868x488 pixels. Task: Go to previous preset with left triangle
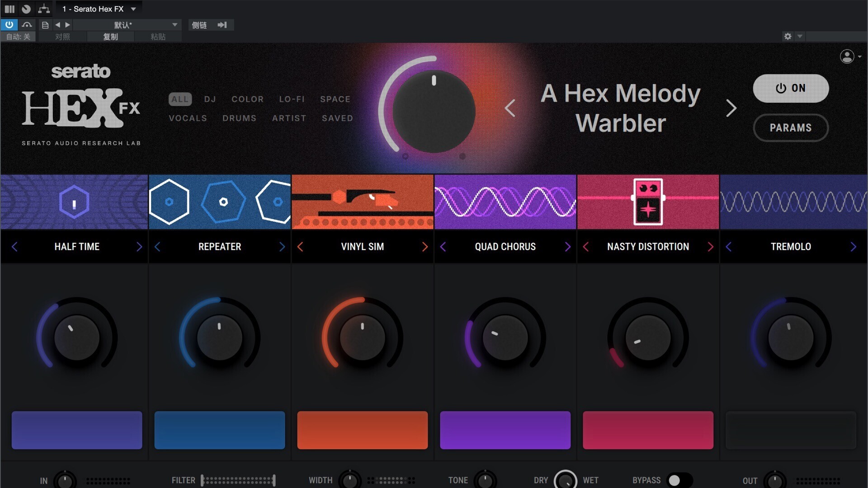click(57, 25)
